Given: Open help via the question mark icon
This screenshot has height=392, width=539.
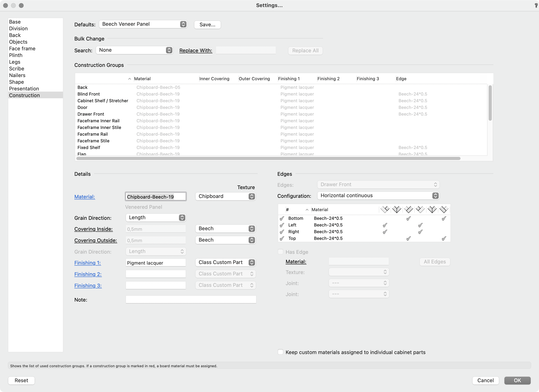Looking at the screenshot, I should (536, 6).
